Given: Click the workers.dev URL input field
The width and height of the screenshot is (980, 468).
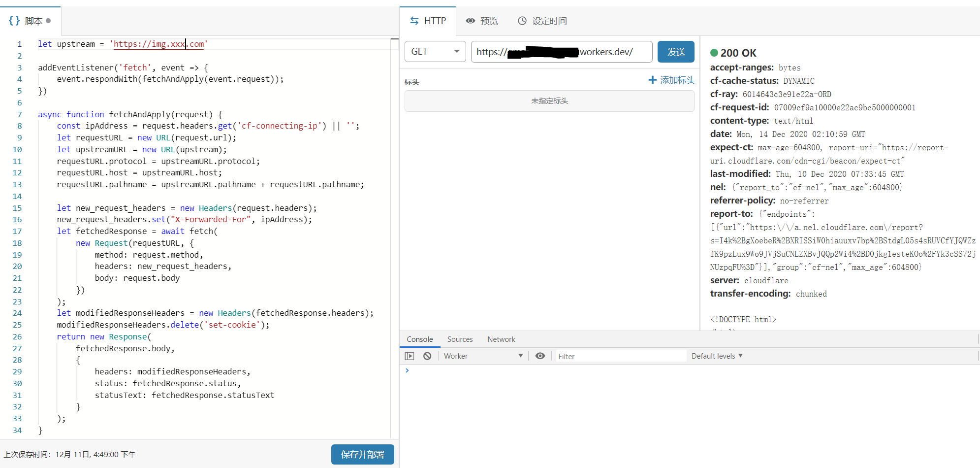Looking at the screenshot, I should [x=561, y=52].
